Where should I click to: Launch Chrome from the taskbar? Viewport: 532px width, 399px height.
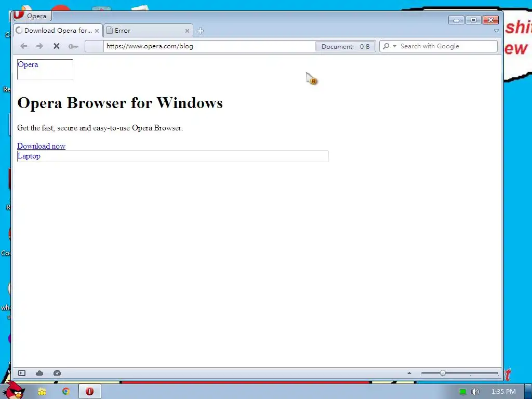coord(66,392)
